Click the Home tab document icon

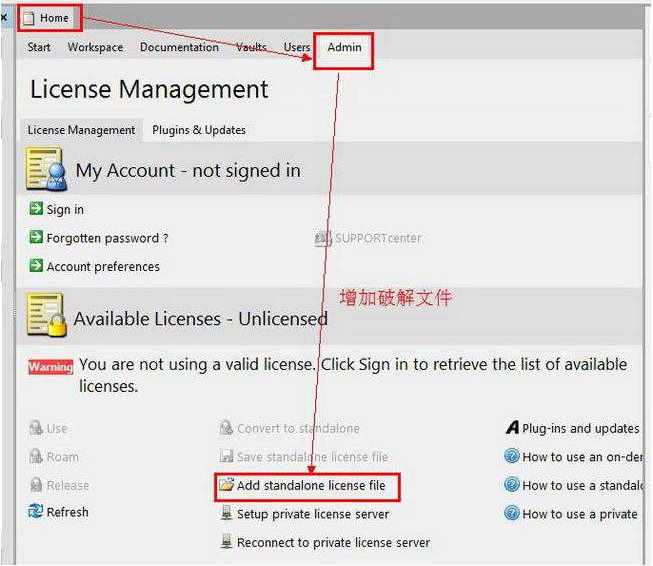coord(29,18)
